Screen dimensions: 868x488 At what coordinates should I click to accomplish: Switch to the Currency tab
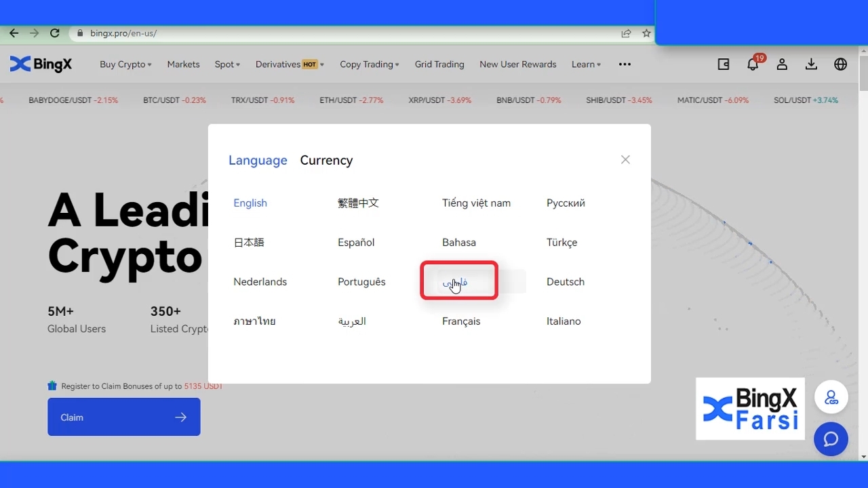click(326, 161)
